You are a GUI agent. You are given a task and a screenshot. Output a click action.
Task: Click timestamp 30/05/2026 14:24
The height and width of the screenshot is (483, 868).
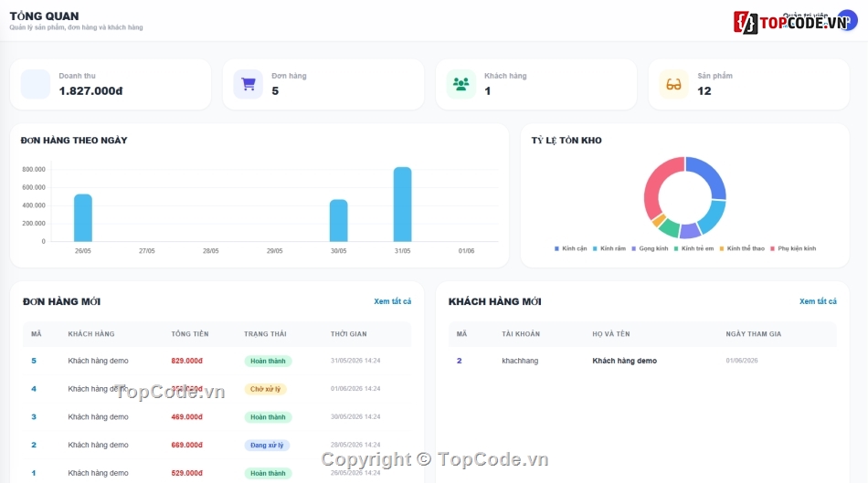(355, 416)
